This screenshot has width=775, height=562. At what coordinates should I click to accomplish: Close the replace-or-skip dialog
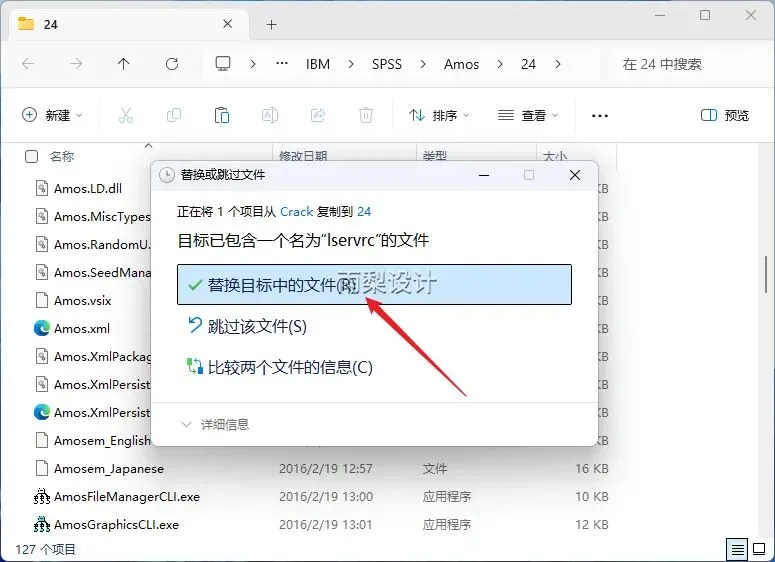click(x=575, y=175)
